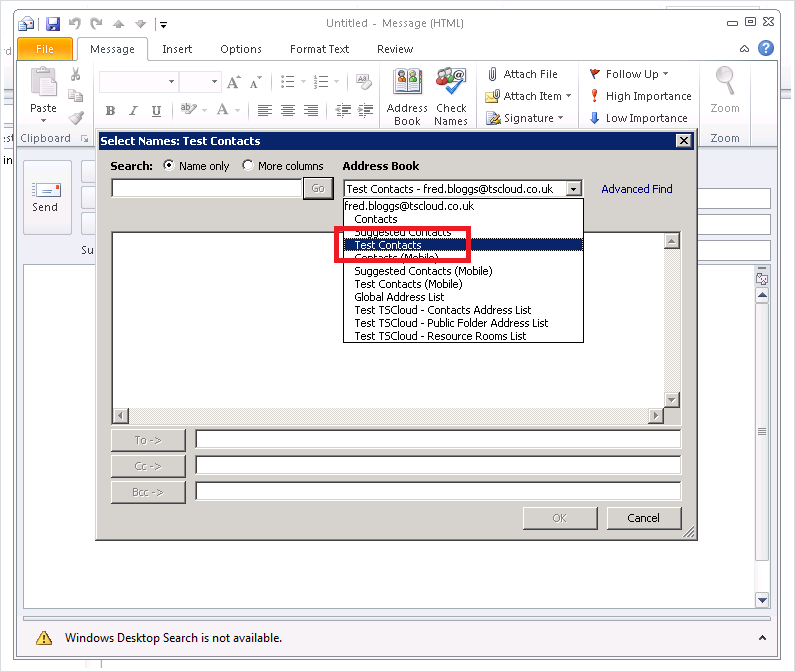
Task: Click the Copy icon in Clipboard group
Action: [x=76, y=96]
